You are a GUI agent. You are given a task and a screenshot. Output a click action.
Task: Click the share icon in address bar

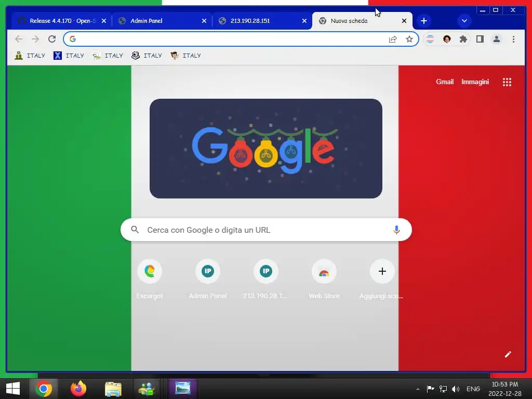[x=393, y=39]
